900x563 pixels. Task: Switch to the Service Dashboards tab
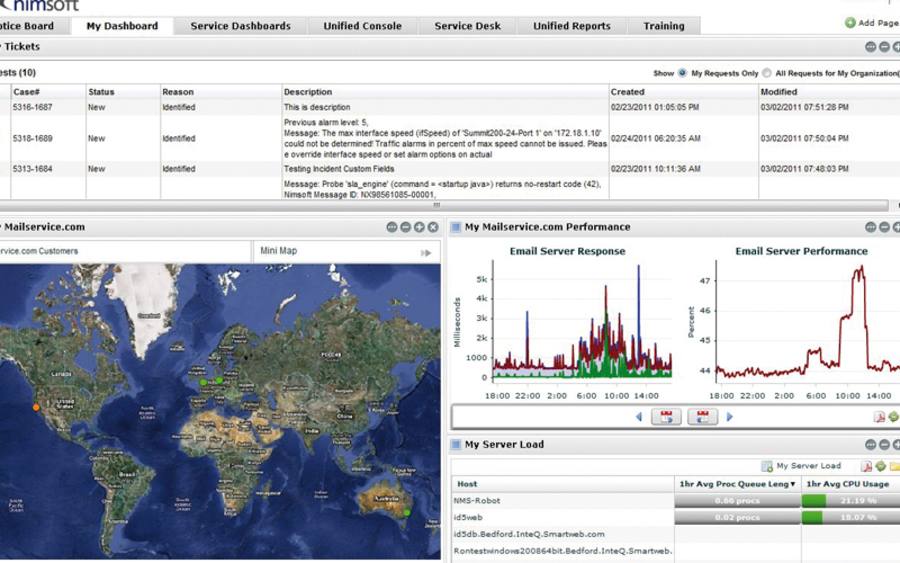click(240, 26)
